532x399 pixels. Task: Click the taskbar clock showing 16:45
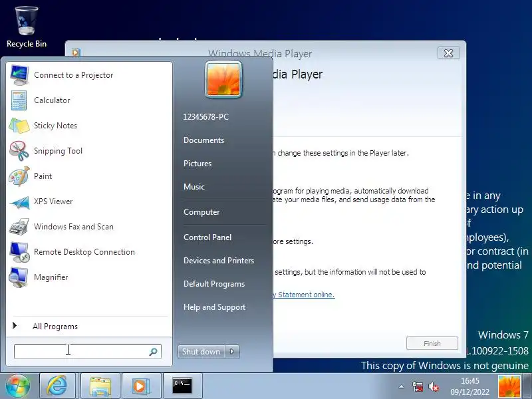tap(470, 386)
